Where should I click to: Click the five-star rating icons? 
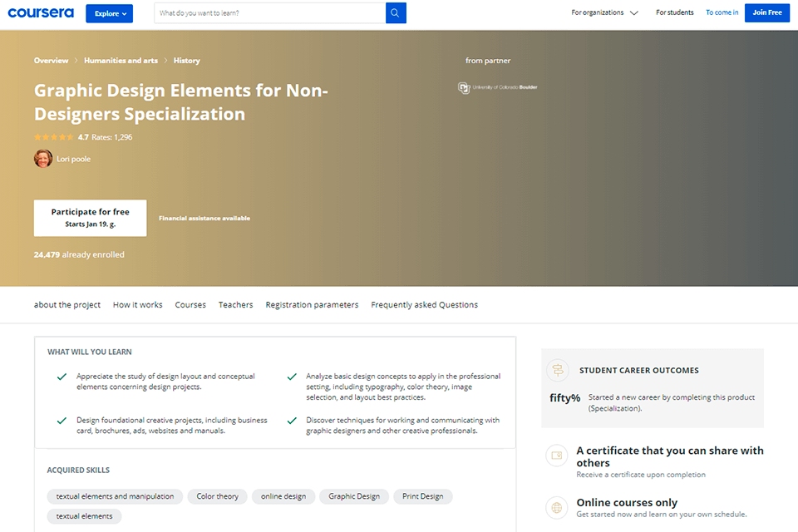53,137
